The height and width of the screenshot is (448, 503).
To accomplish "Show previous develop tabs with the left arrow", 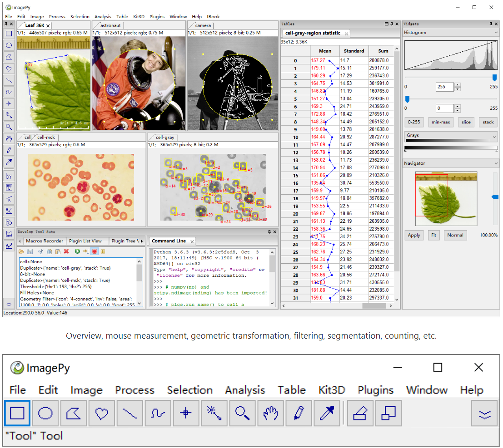I will (20, 241).
